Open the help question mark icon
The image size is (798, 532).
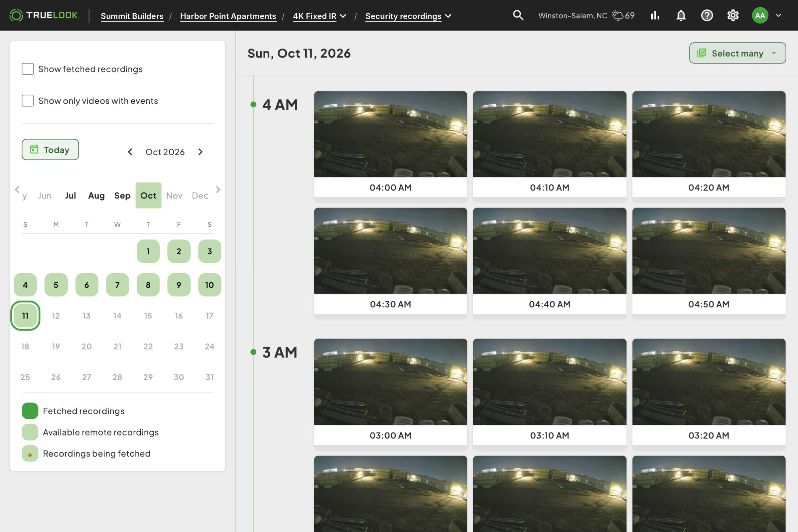click(707, 15)
